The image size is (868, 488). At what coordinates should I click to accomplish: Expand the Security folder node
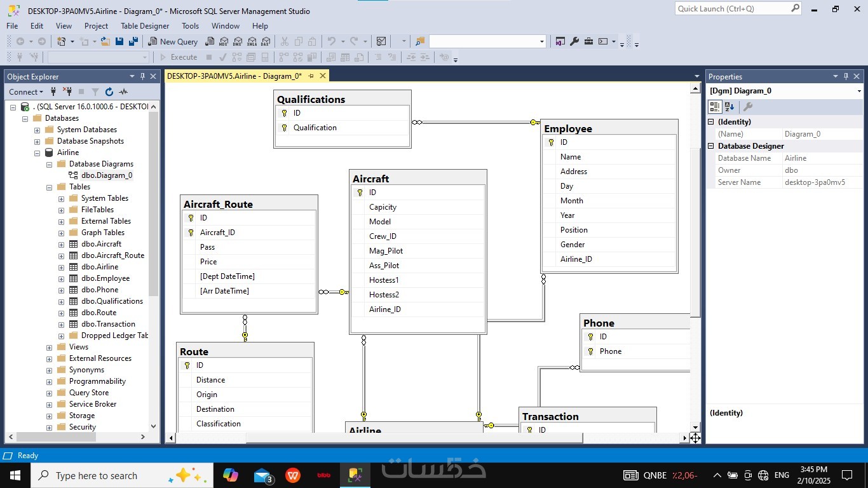pos(50,427)
